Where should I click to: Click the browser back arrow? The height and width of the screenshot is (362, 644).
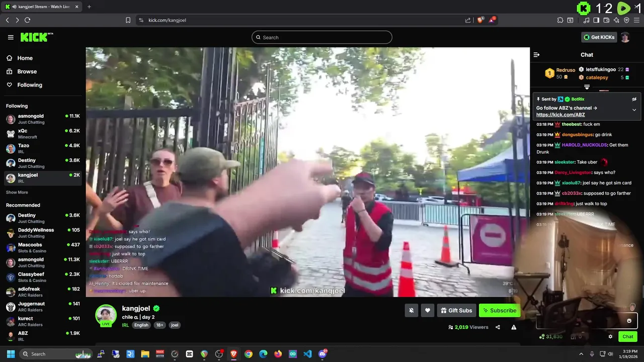tap(7, 20)
